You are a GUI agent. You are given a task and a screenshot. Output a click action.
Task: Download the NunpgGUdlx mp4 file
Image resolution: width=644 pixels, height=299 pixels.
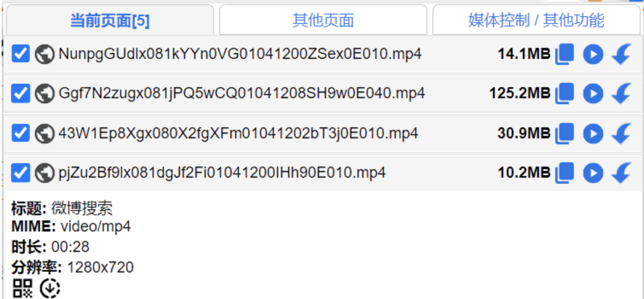pyautogui.click(x=621, y=55)
